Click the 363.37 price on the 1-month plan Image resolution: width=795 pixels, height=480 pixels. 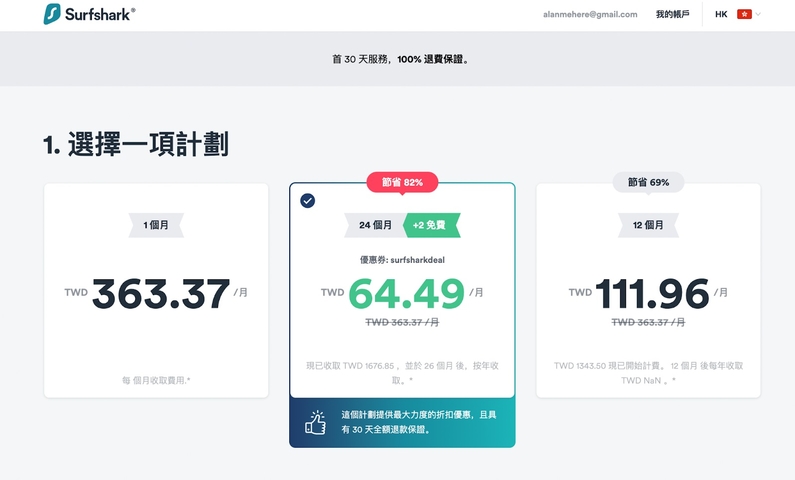point(161,293)
